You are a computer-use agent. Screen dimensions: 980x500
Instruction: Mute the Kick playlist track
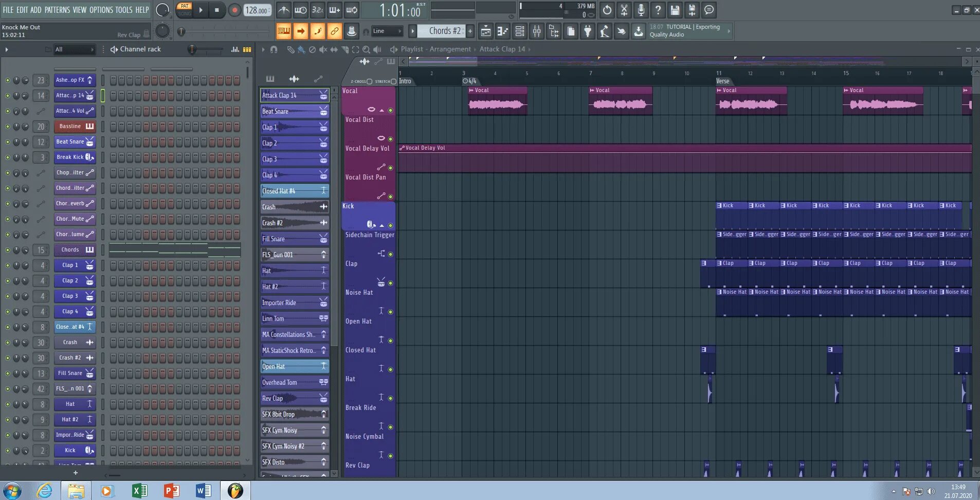[x=390, y=225]
